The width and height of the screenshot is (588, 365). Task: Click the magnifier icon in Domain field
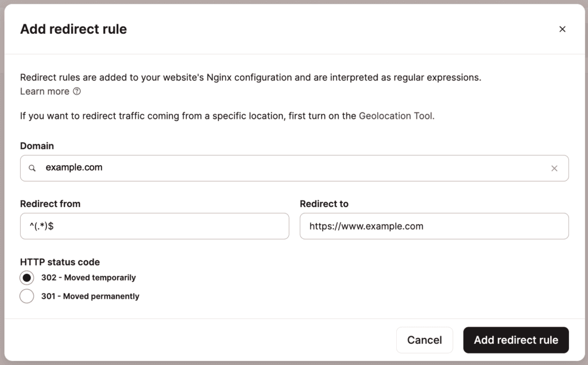pos(32,168)
